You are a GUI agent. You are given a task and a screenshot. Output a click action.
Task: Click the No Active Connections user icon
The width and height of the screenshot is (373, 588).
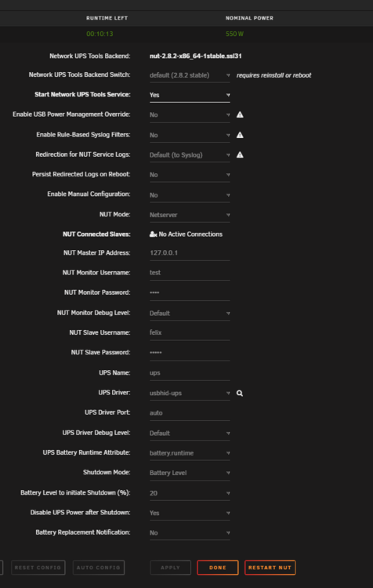click(153, 234)
